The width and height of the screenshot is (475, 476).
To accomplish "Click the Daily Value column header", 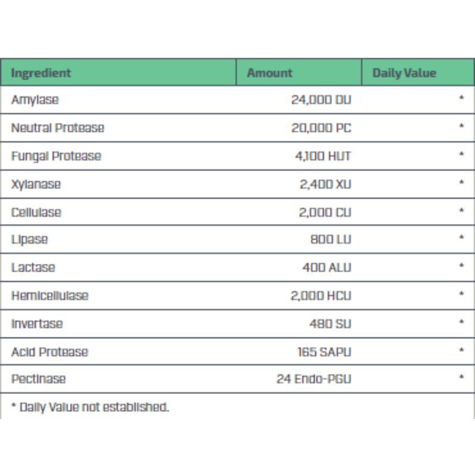I will point(404,73).
